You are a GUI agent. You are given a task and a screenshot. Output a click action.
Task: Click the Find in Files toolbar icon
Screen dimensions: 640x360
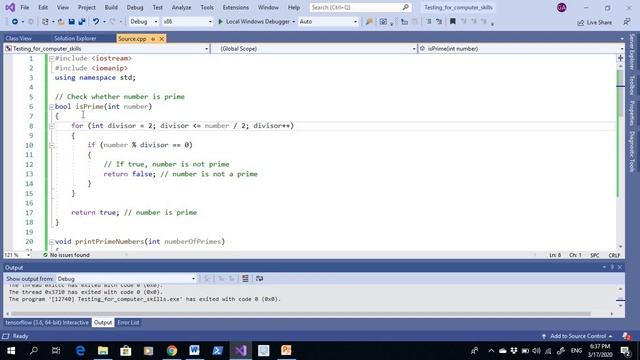(x=369, y=22)
